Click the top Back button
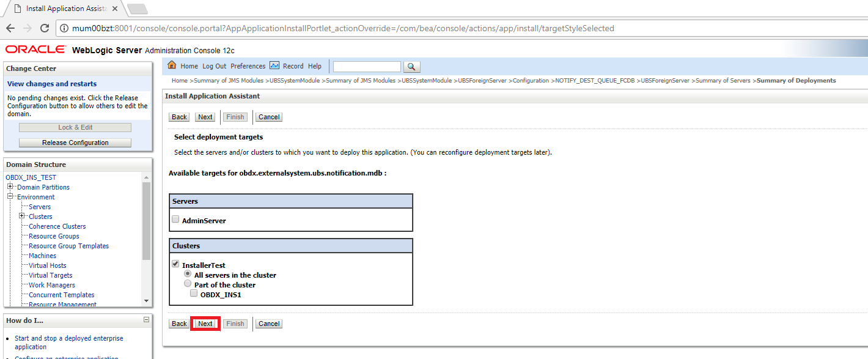 tap(179, 117)
